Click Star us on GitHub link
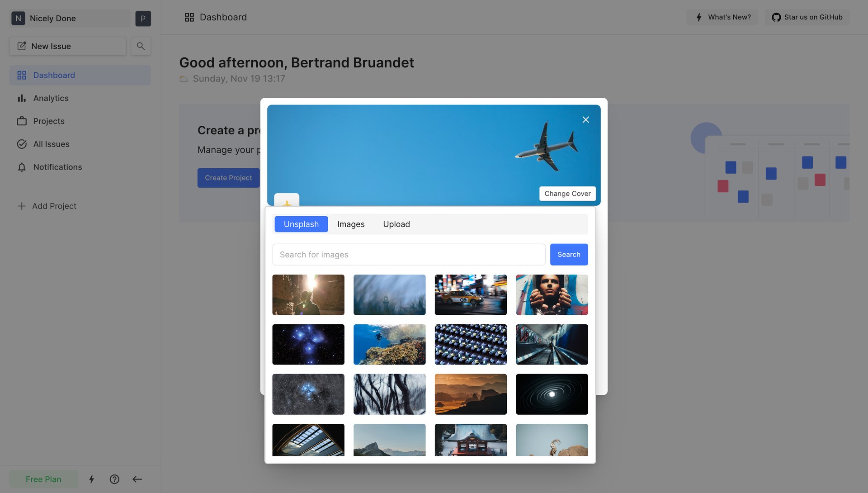The image size is (868, 493). point(807,17)
